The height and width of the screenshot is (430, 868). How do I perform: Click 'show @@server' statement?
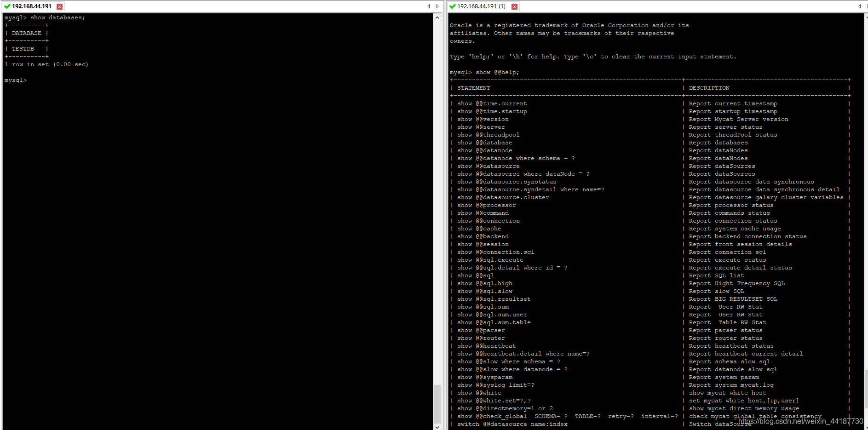[x=481, y=127]
